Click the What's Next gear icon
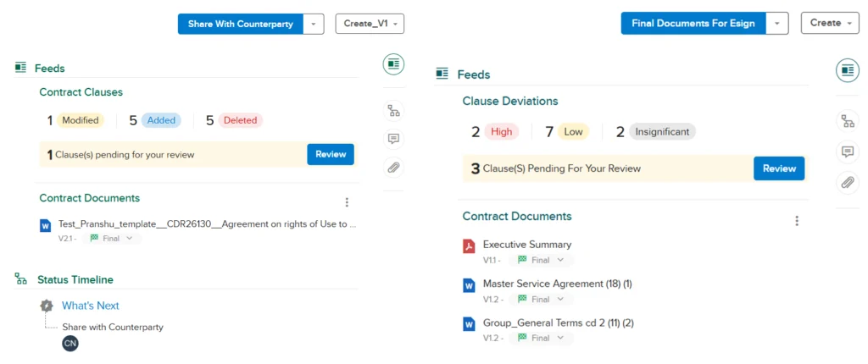 47,306
